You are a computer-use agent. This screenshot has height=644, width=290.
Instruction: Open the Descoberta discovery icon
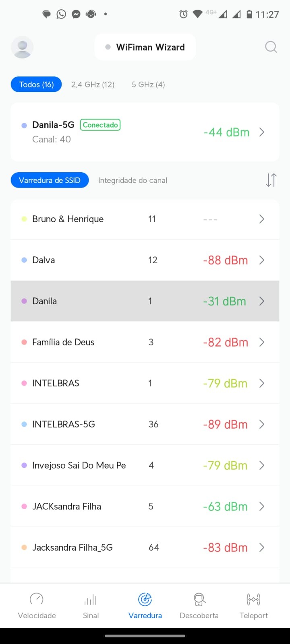(x=199, y=599)
